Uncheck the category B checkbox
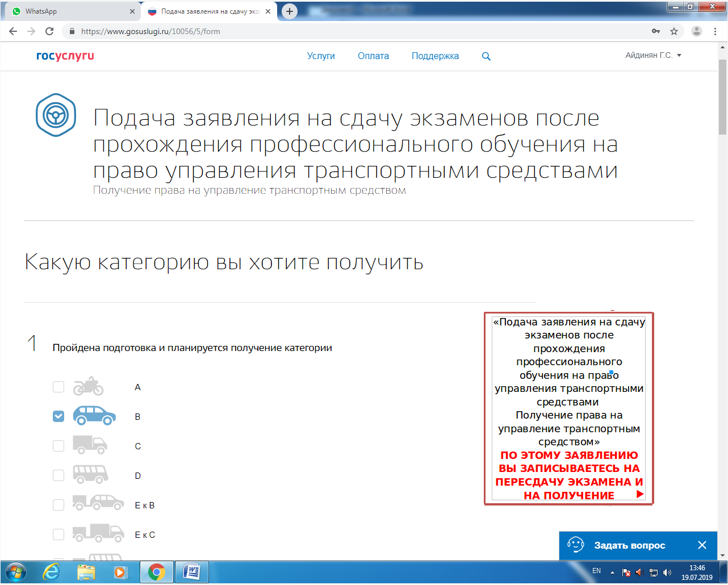The width and height of the screenshot is (728, 585). coord(58,416)
